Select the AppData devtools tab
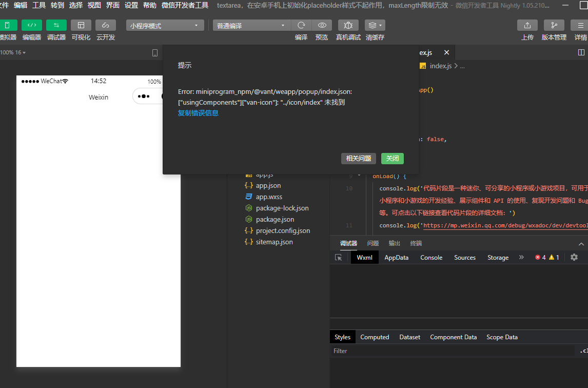 tap(397, 258)
